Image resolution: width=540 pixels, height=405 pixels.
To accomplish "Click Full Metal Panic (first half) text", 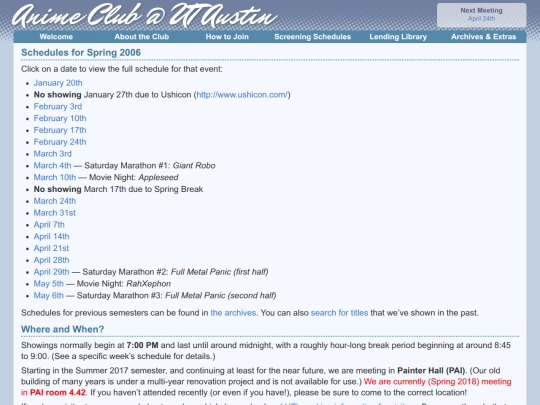I will coord(219,272).
